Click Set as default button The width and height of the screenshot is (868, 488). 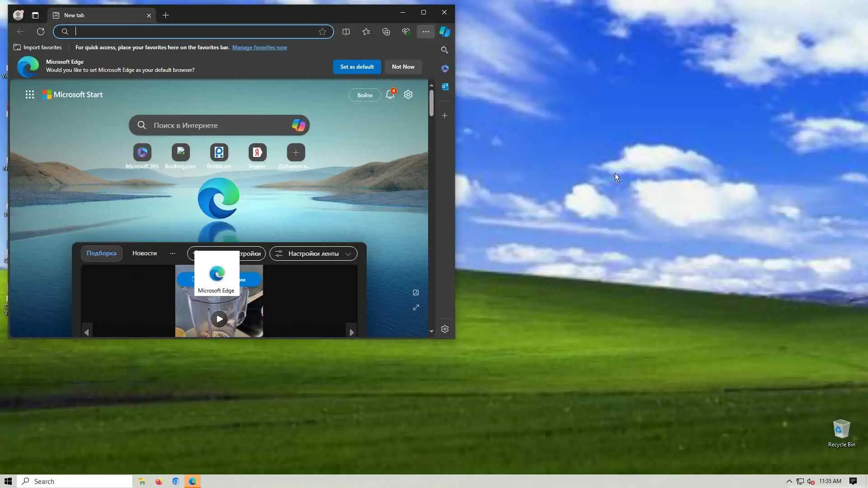pos(357,67)
